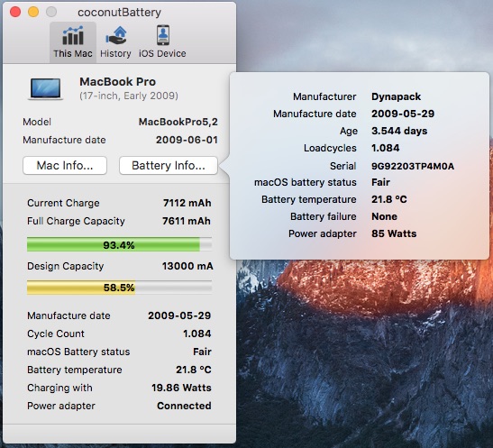
Task: Select the Age value 3.544 days
Action: pos(399,131)
